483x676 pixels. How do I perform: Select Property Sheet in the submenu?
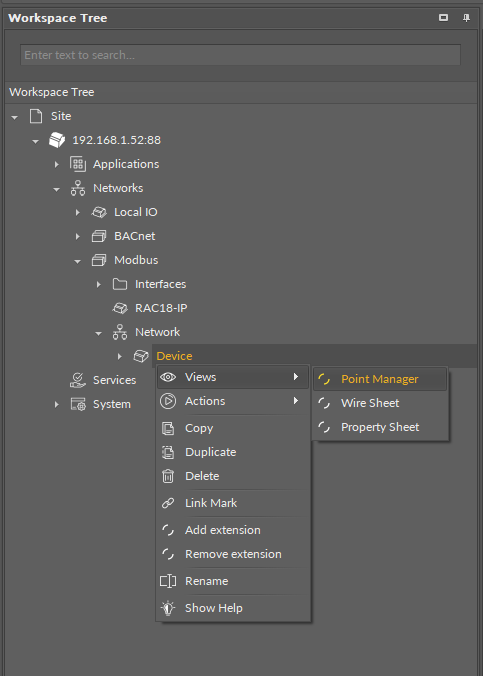click(380, 427)
